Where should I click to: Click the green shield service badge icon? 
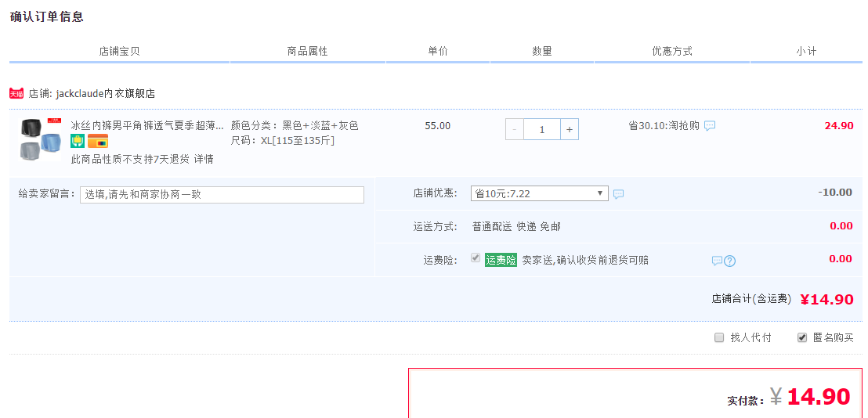(78, 141)
